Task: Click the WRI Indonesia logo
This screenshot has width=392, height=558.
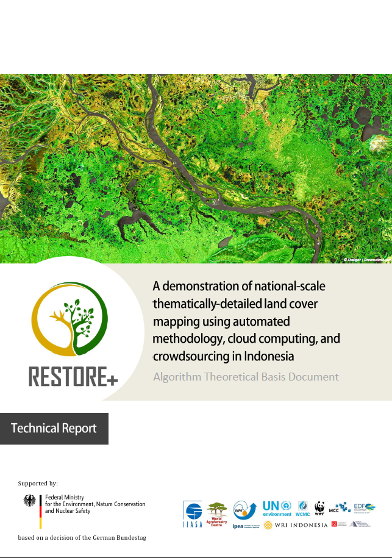Action: click(x=295, y=525)
